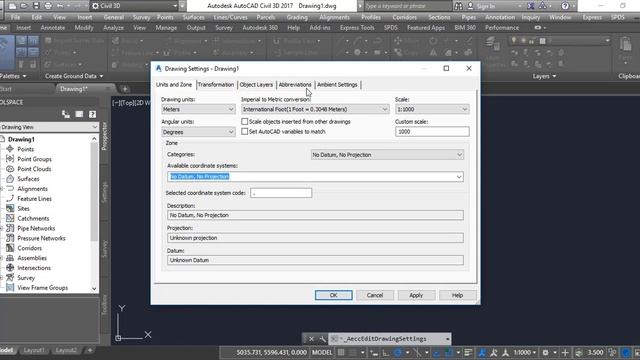Click the workspace switching gear icon
The image size is (640, 360).
(x=545, y=352)
